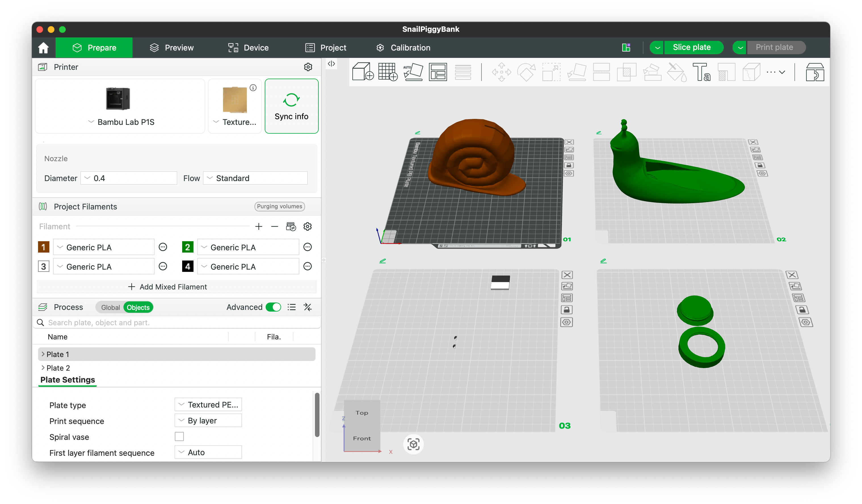Open options for filament 4
862x504 pixels.
coord(308,266)
